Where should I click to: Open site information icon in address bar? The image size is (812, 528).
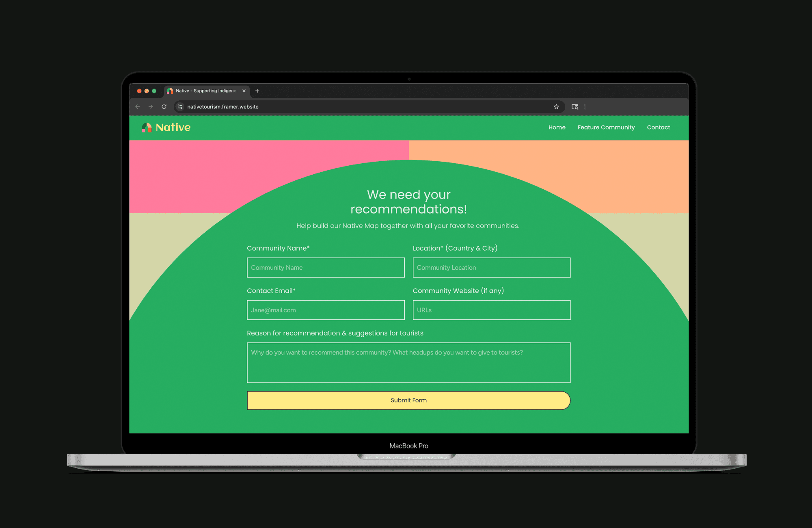pyautogui.click(x=180, y=107)
